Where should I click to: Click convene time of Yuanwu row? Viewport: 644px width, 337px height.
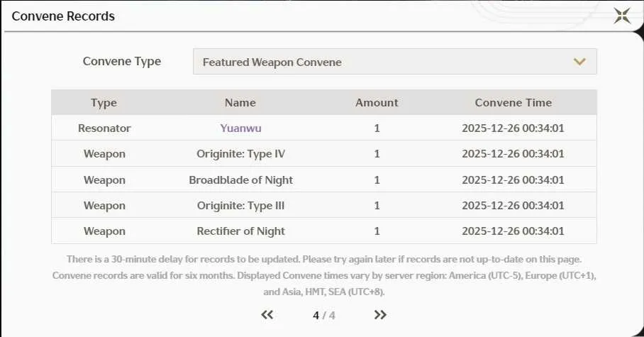tap(513, 128)
